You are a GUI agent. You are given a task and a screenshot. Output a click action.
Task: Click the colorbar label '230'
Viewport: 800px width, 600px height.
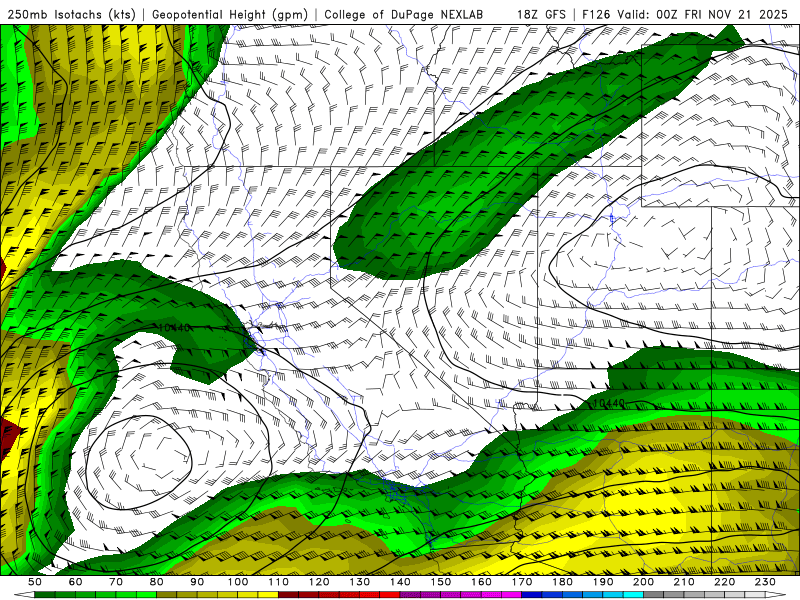click(x=765, y=582)
